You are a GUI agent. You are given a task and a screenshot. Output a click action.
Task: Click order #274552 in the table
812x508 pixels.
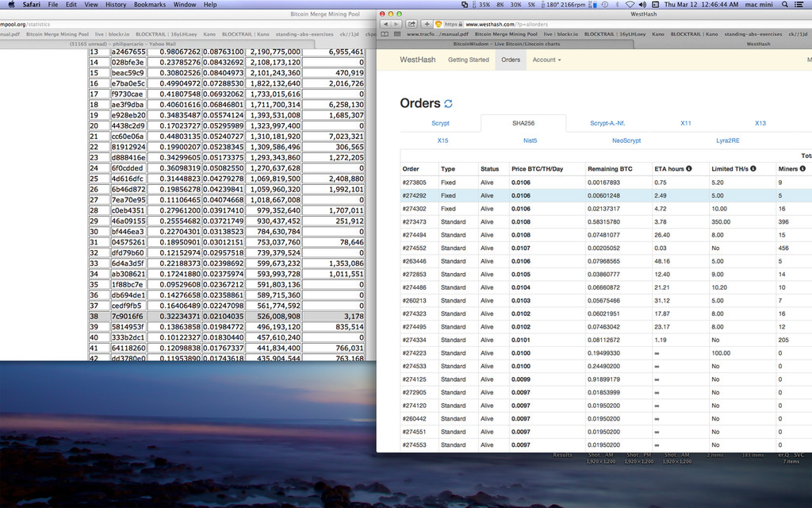pyautogui.click(x=606, y=248)
